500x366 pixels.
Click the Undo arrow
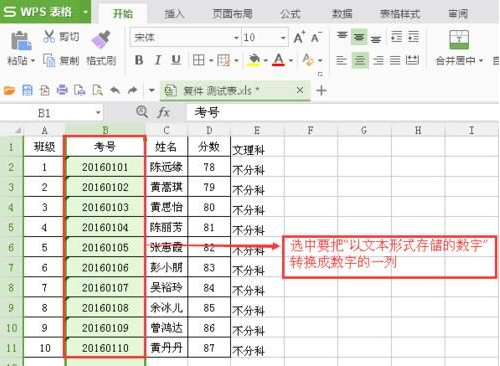[x=115, y=90]
